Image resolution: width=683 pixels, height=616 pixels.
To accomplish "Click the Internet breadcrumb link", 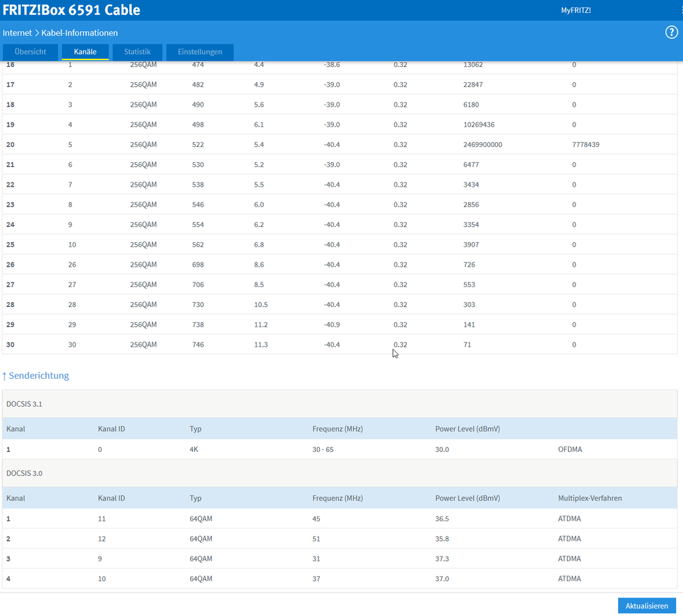I will pyautogui.click(x=17, y=33).
